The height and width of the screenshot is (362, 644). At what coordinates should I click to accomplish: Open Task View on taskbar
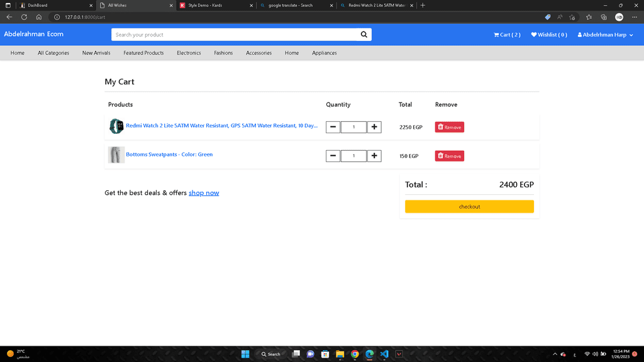click(296, 354)
